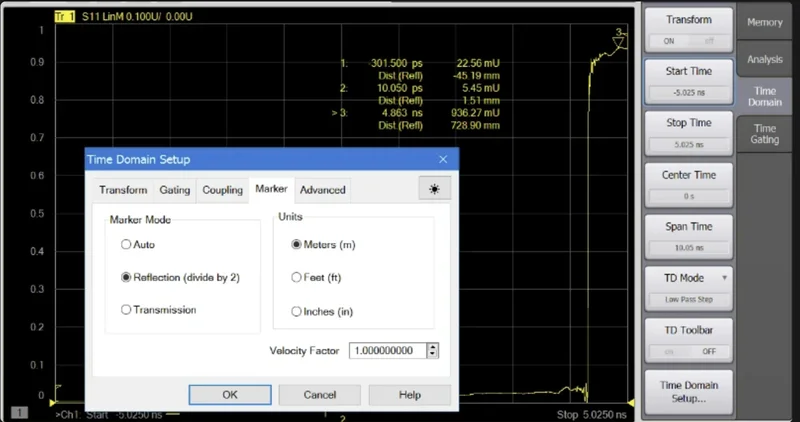800x422 pixels.
Task: Click the Cancel button
Action: 319,395
